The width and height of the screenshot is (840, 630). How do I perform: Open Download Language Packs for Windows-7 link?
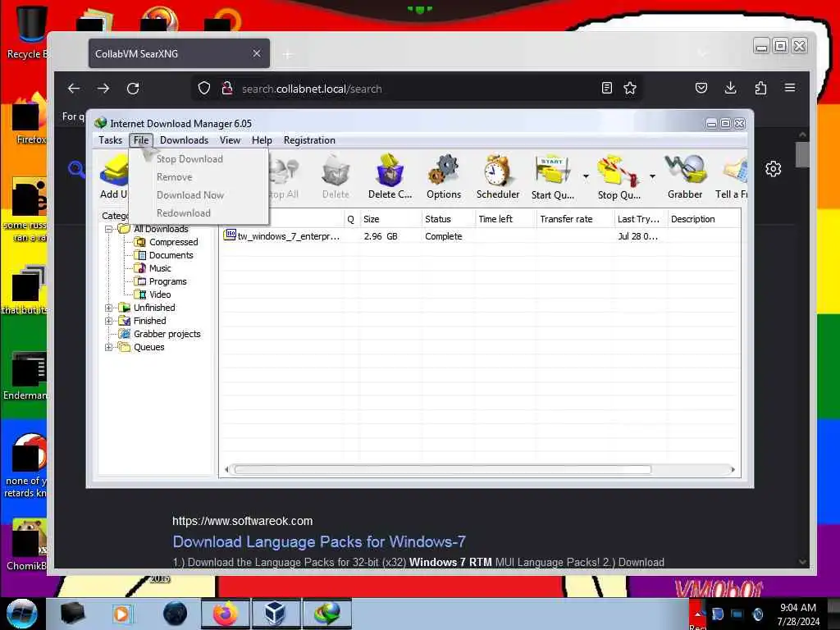[319, 541]
